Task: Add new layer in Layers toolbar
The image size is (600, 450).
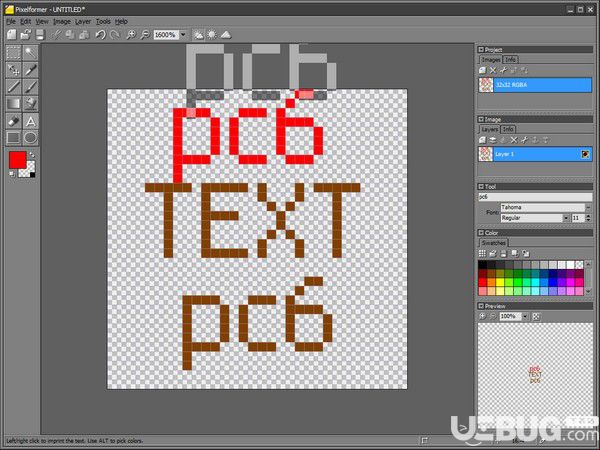Action: click(483, 140)
